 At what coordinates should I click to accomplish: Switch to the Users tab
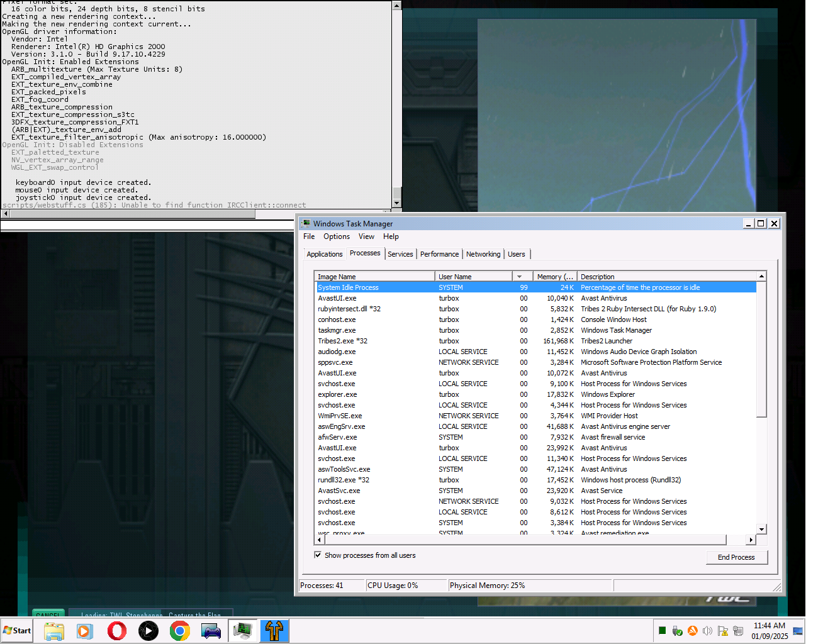click(x=517, y=254)
